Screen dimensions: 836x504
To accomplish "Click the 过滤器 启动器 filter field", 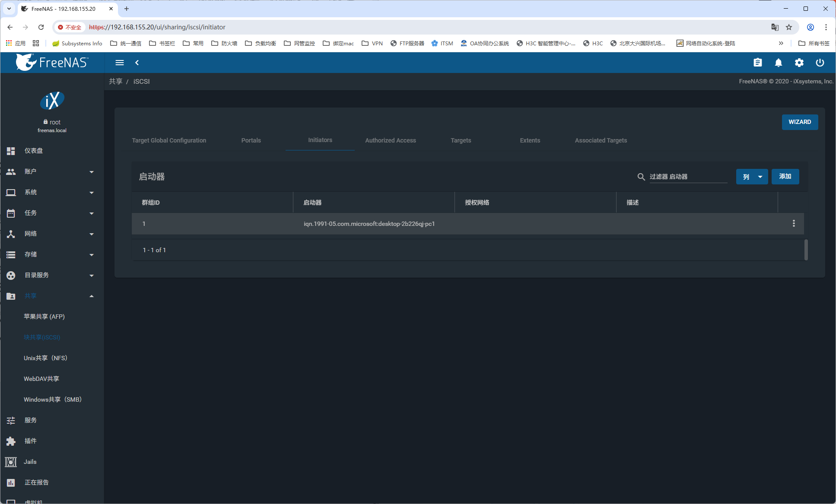I will coord(688,177).
